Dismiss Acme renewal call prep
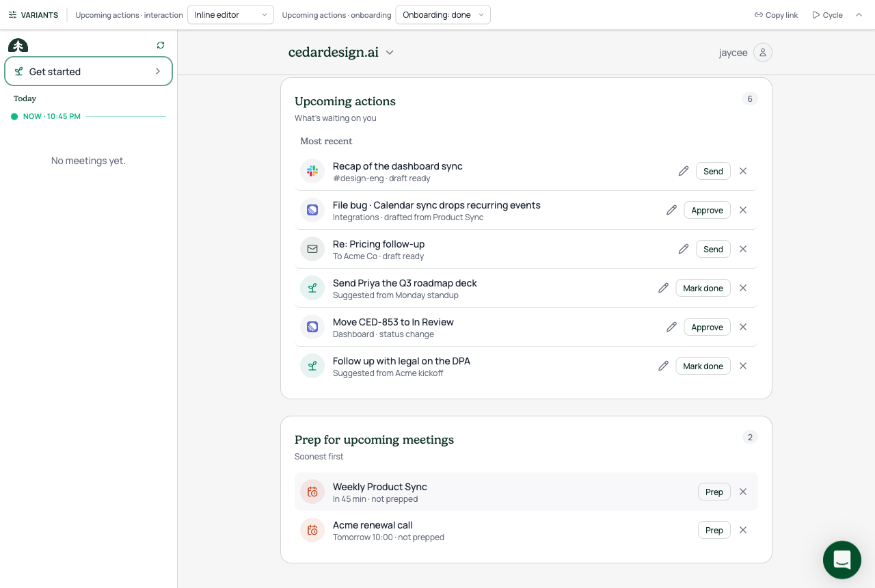The width and height of the screenshot is (875, 588). 743,530
